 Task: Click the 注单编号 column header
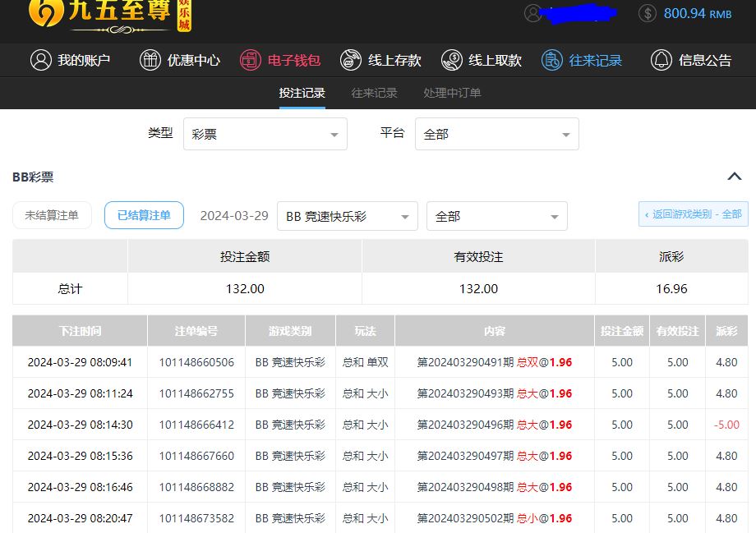(x=196, y=331)
